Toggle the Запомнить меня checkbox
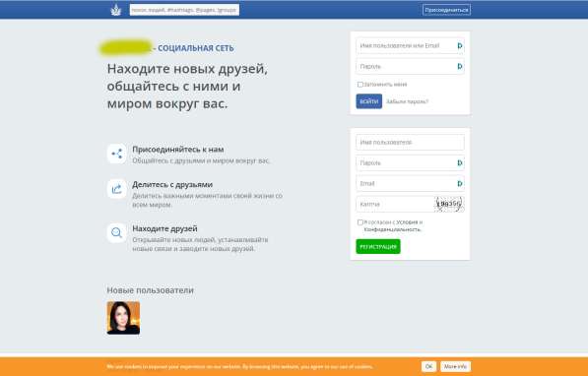 click(x=360, y=85)
